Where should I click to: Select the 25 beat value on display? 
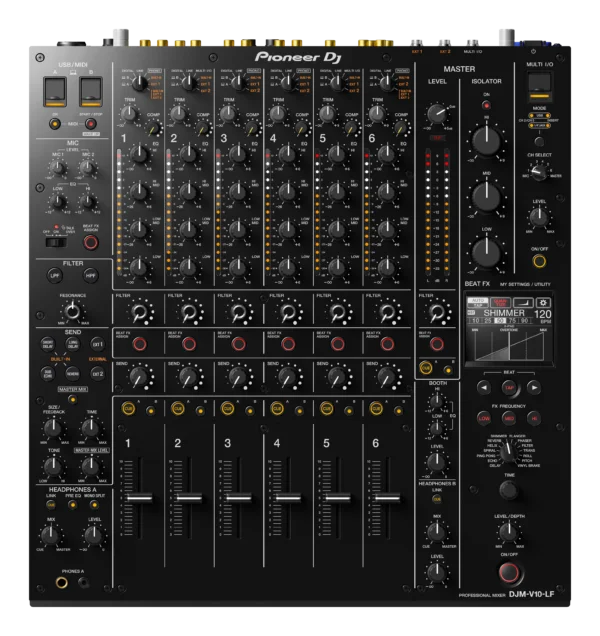coord(488,320)
